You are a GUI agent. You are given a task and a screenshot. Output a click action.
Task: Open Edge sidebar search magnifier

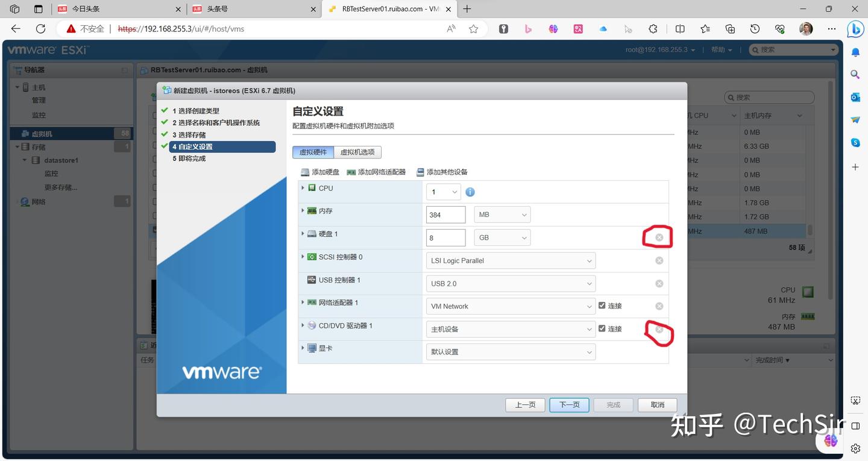855,75
